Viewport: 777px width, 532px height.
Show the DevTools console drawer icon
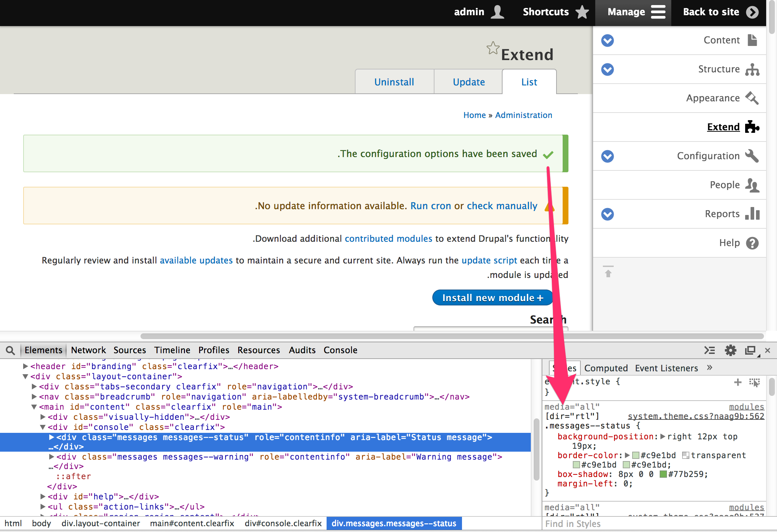point(709,350)
